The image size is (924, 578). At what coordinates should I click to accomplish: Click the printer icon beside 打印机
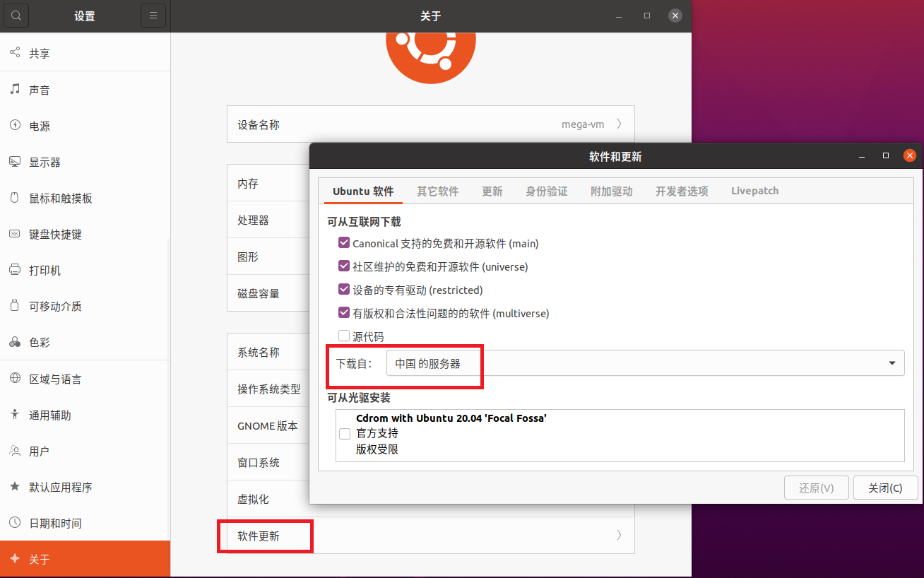point(15,270)
